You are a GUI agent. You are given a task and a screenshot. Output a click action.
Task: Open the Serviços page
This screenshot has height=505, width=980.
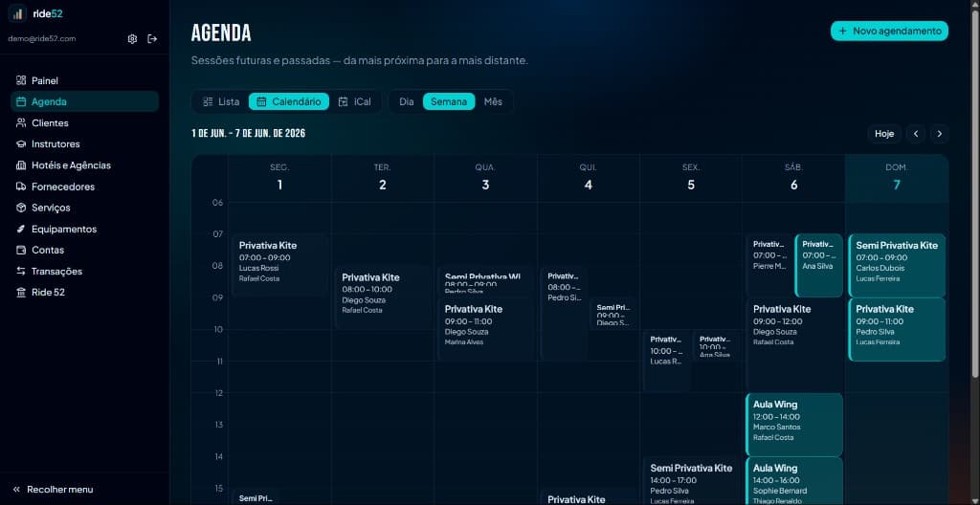pyautogui.click(x=84, y=208)
